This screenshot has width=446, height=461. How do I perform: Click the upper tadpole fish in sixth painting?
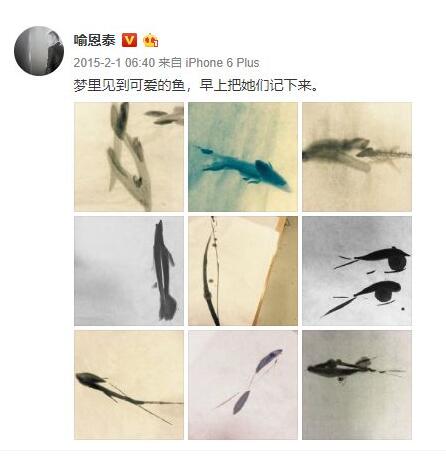(373, 259)
